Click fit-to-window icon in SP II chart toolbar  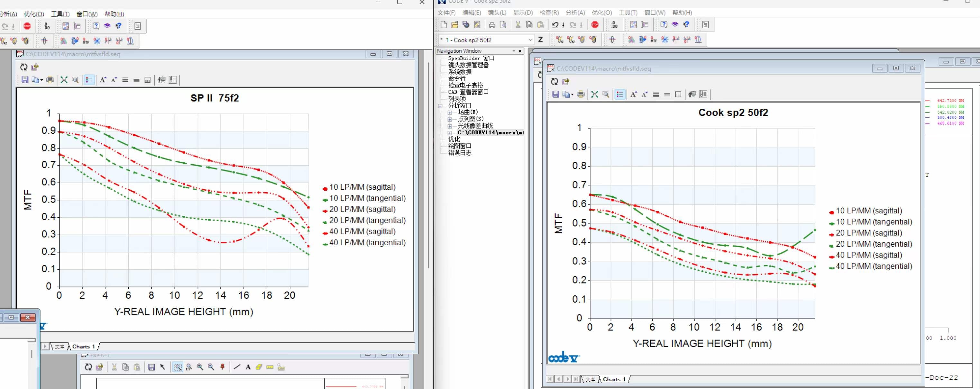[64, 80]
